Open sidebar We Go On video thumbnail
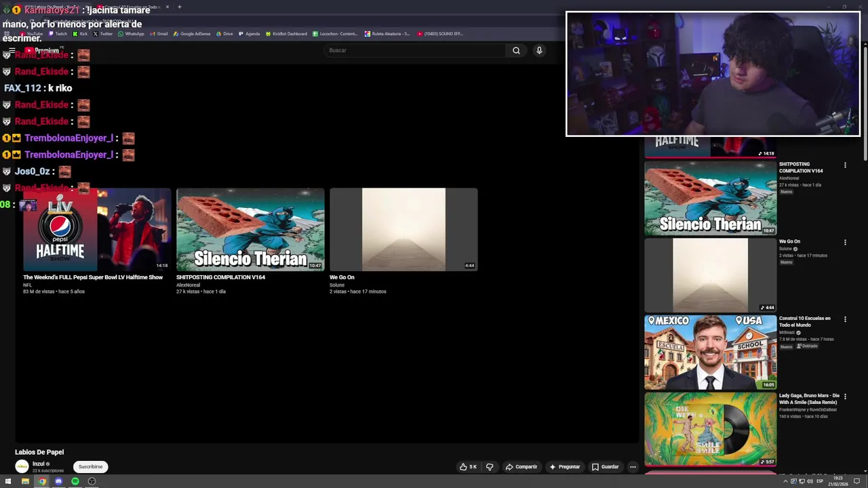The width and height of the screenshot is (868, 488). tap(710, 275)
